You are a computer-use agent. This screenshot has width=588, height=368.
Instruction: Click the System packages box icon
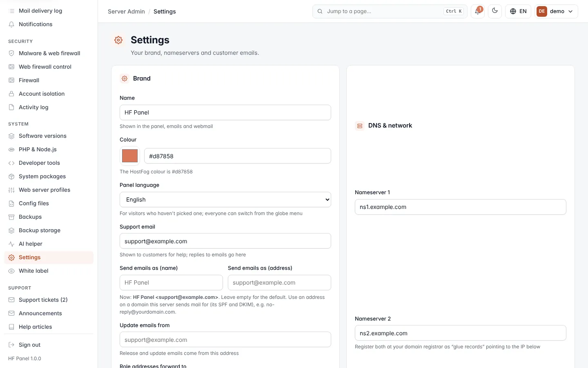click(11, 176)
